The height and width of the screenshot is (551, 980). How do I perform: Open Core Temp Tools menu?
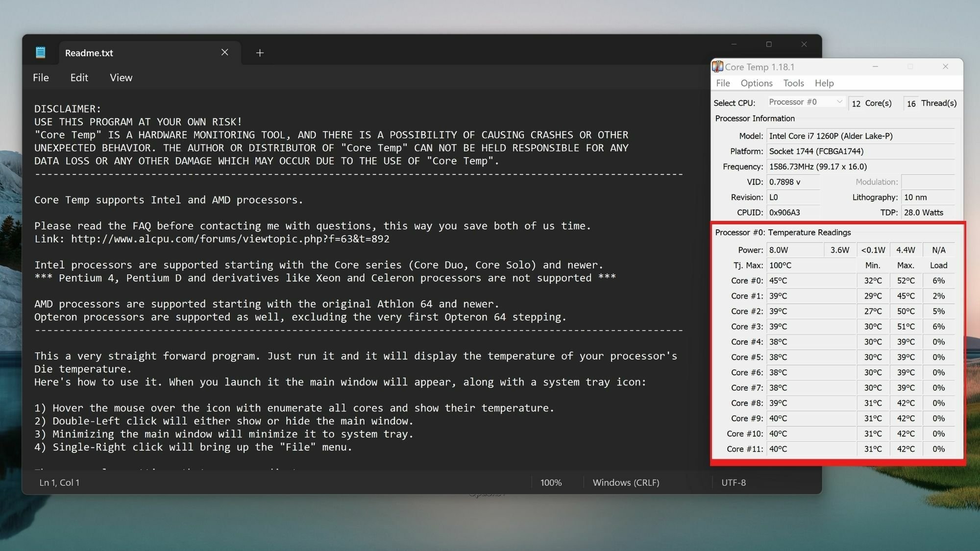point(793,83)
